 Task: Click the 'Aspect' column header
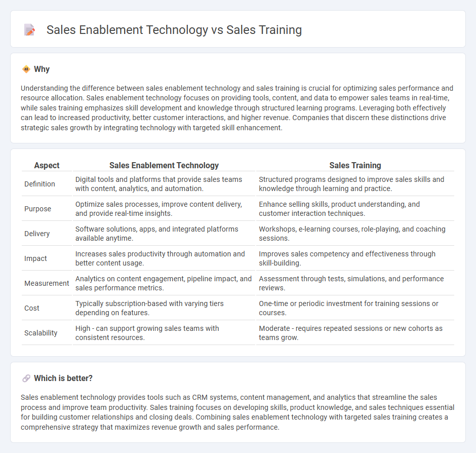(x=47, y=165)
